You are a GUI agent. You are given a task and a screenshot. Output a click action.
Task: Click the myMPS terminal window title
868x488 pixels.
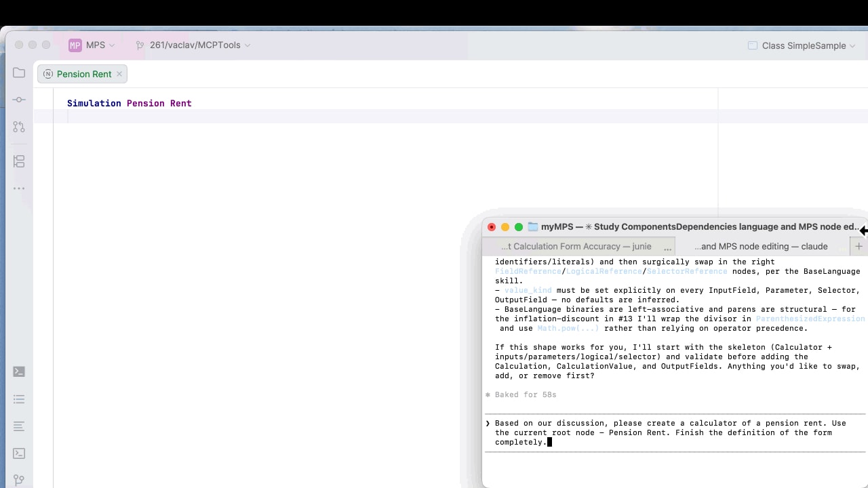click(701, 227)
